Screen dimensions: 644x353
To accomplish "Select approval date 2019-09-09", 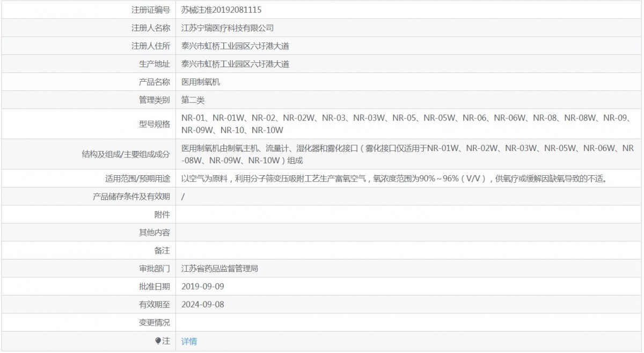I will click(203, 286).
